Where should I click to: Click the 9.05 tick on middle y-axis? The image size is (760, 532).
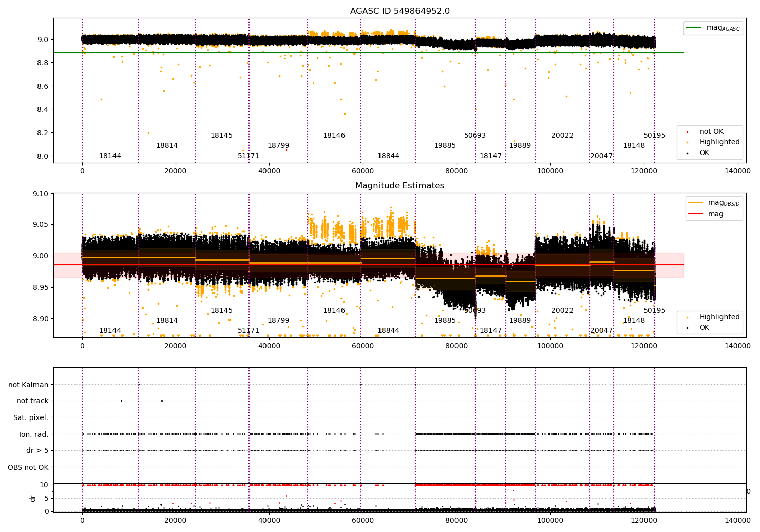pos(41,225)
